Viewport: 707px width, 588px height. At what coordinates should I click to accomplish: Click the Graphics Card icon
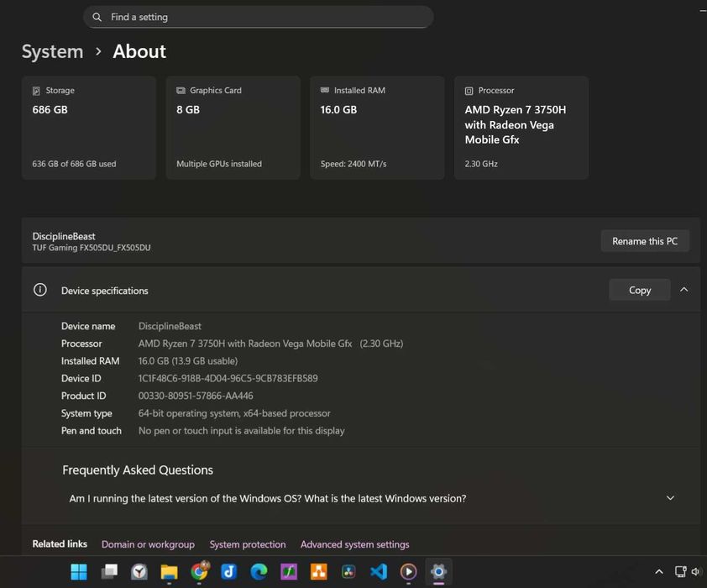[x=181, y=90]
